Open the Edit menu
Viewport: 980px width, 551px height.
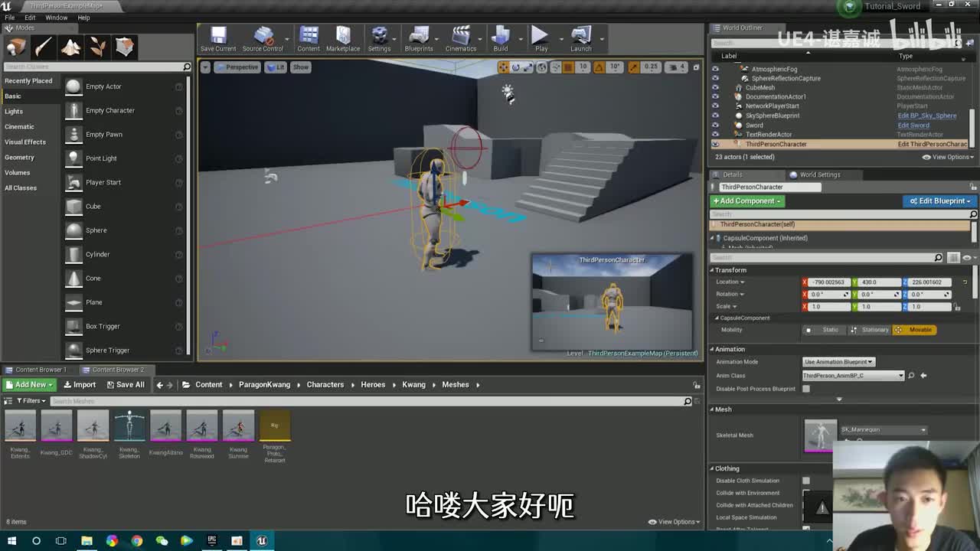(x=30, y=18)
